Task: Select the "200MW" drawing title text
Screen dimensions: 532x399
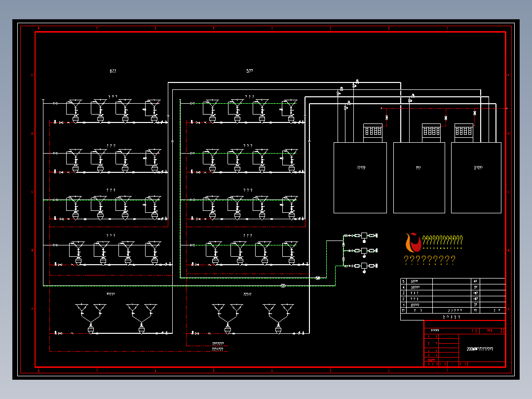Action: tap(480, 349)
